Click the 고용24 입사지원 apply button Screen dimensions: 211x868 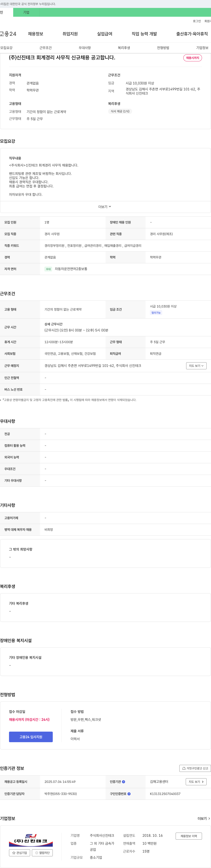[31, 737]
